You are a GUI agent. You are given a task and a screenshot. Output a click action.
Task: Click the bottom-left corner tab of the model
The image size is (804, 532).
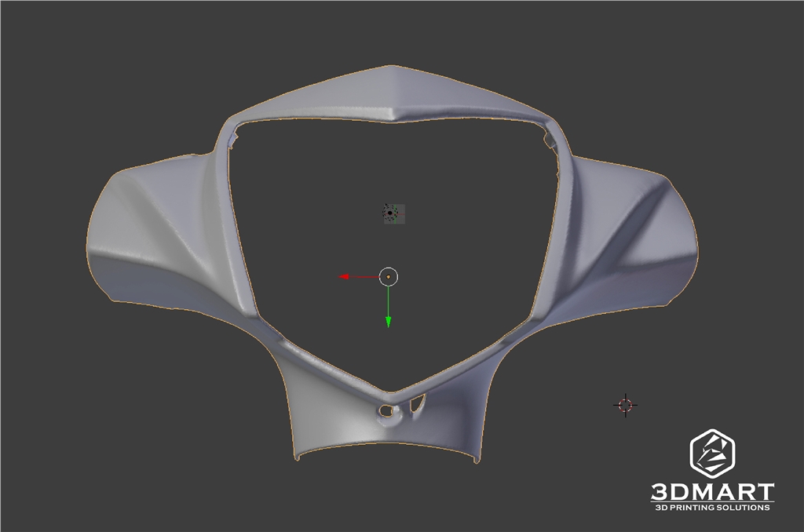point(297,456)
